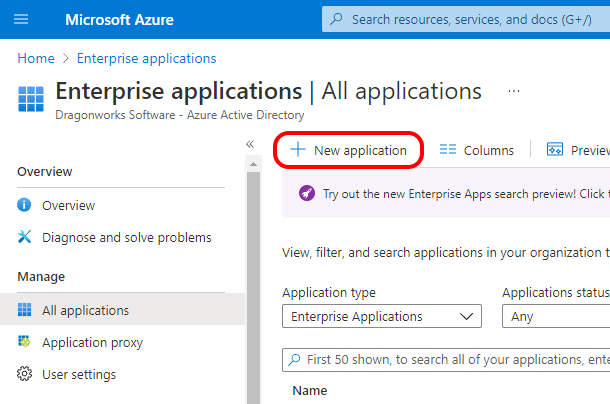This screenshot has width=610, height=404.
Task: Click the Enterprise Apps search preview banner text
Action: (x=466, y=194)
